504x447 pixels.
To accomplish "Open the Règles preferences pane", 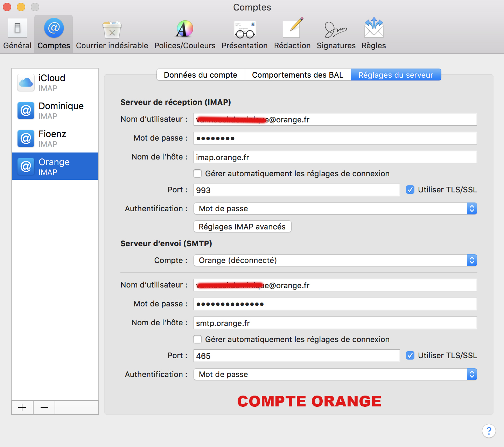I will coord(373,34).
